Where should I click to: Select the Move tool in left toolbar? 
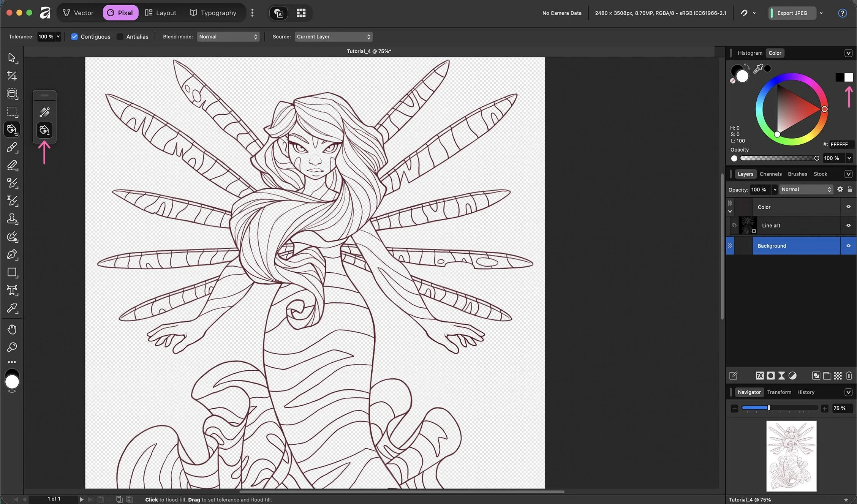click(x=12, y=58)
